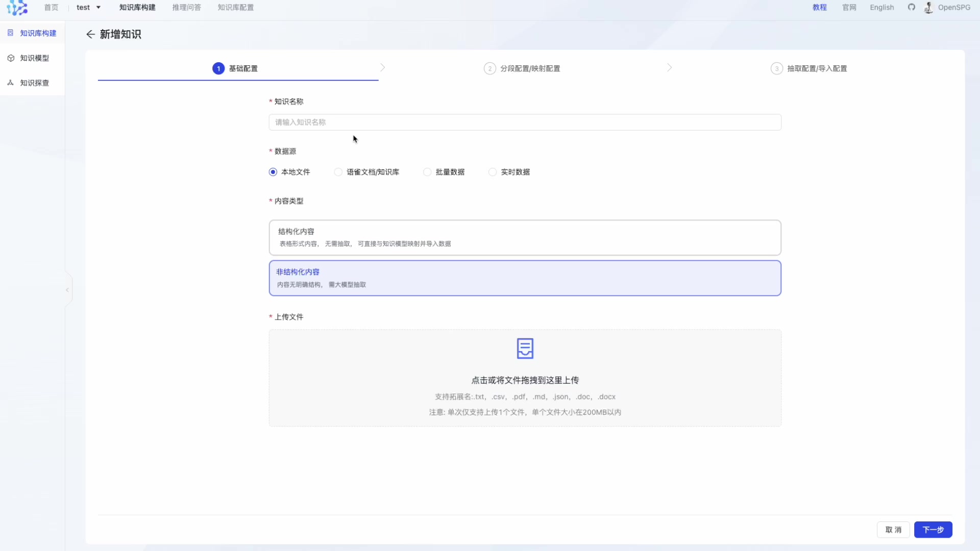Open the 知识库配置 menu tab

click(235, 8)
